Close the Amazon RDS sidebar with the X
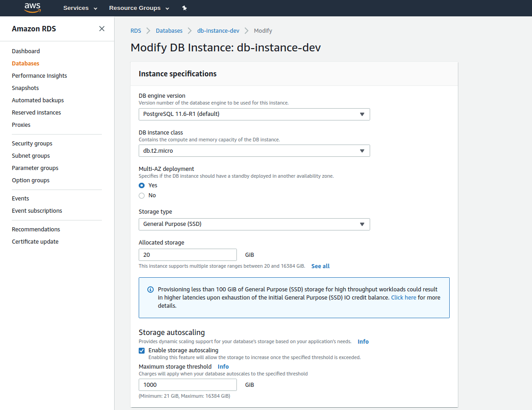 [102, 28]
